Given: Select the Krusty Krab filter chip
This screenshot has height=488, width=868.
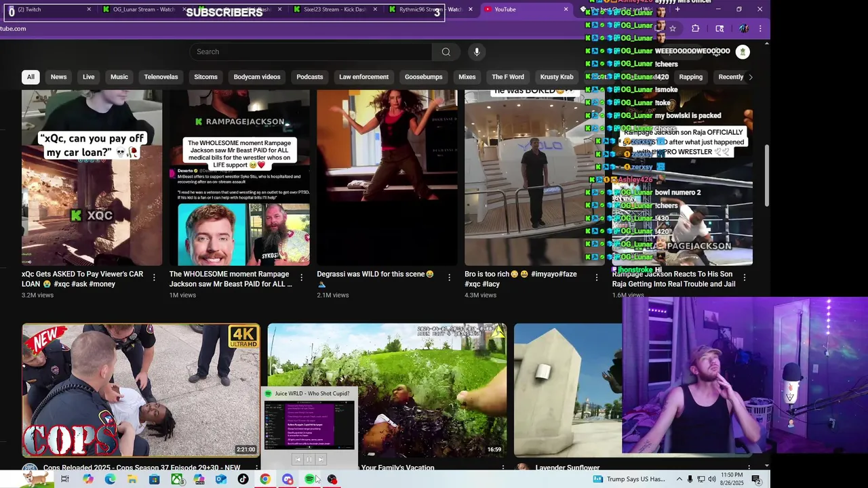Looking at the screenshot, I should pos(557,77).
